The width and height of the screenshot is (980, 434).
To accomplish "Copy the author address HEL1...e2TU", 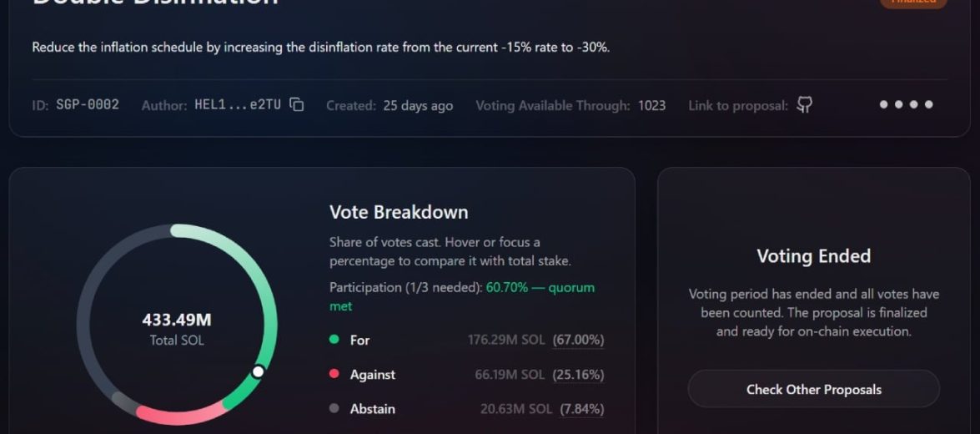I will [x=297, y=105].
